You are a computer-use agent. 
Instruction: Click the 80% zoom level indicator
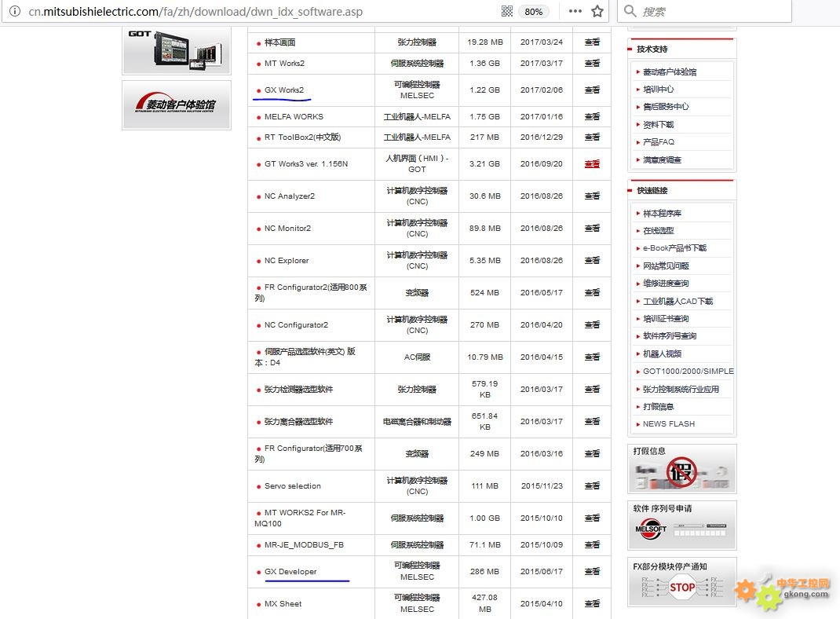click(x=533, y=12)
